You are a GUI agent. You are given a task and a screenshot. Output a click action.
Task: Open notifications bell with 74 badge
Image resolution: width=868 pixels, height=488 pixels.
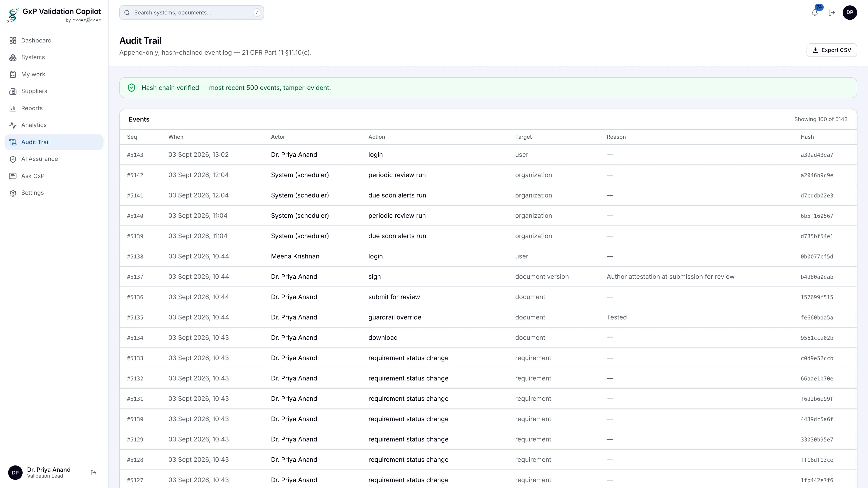(814, 12)
